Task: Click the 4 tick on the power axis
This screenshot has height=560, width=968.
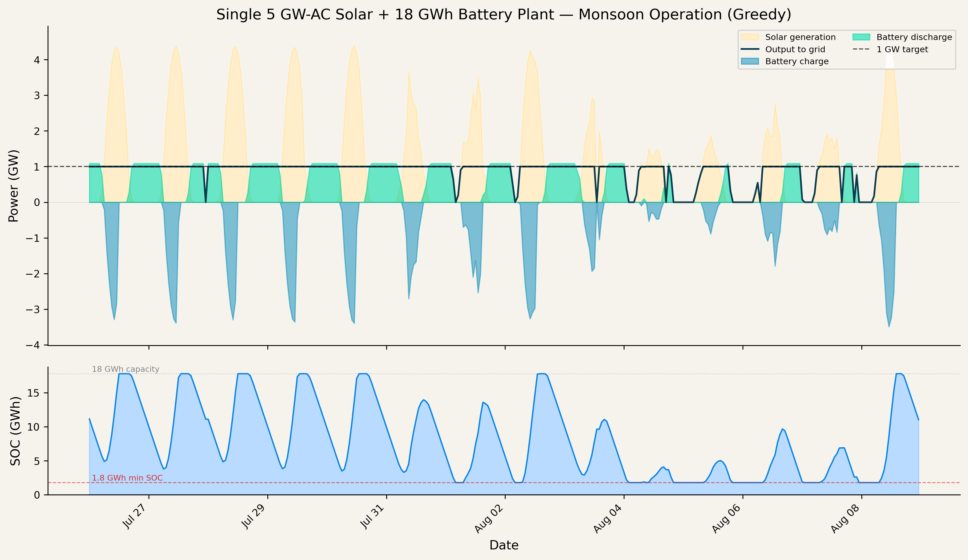Action: (37, 60)
